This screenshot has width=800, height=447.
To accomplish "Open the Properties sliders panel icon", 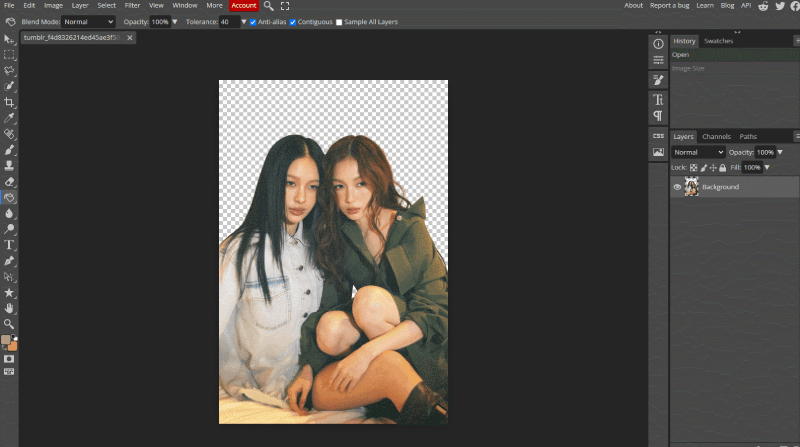I will click(658, 60).
